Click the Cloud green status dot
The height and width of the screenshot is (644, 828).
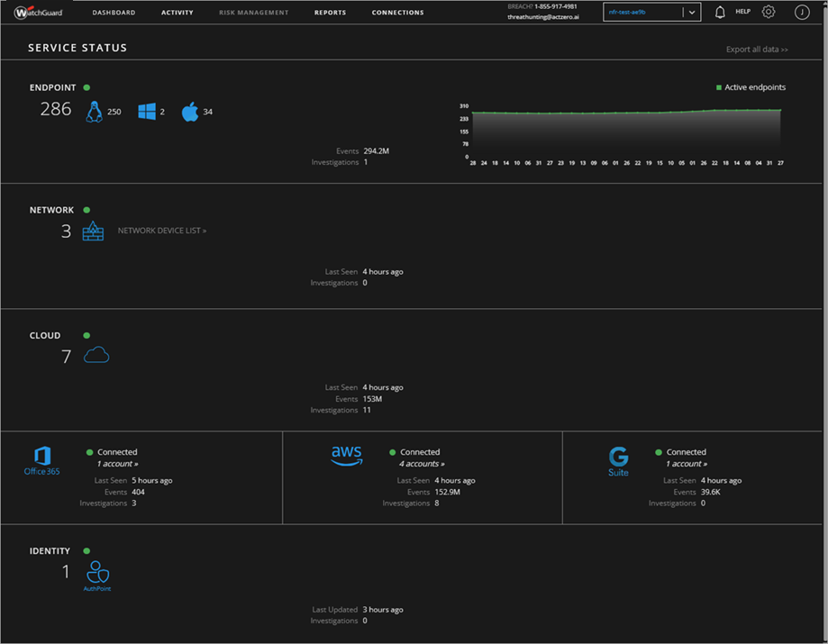[86, 335]
